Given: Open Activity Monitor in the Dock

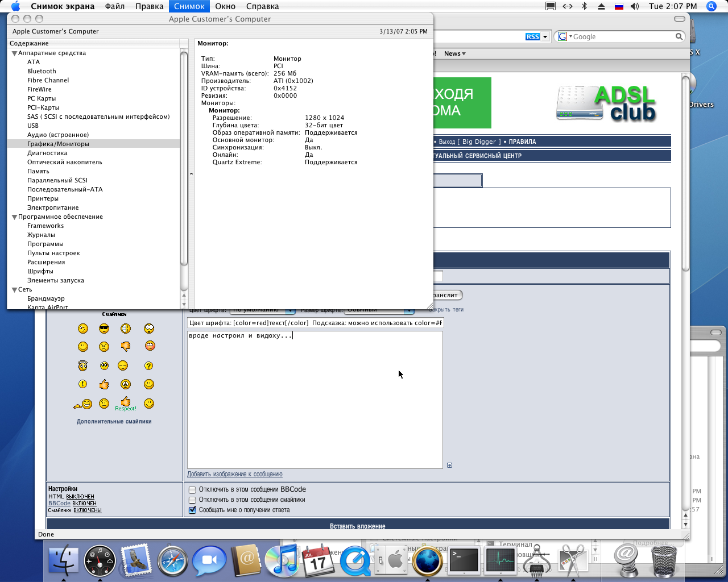Looking at the screenshot, I should click(x=500, y=560).
